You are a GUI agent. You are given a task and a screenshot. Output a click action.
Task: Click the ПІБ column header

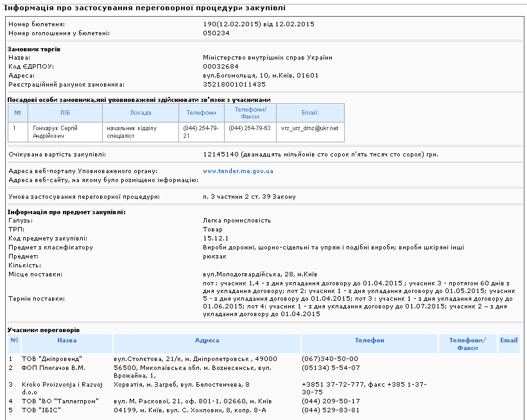(65, 112)
